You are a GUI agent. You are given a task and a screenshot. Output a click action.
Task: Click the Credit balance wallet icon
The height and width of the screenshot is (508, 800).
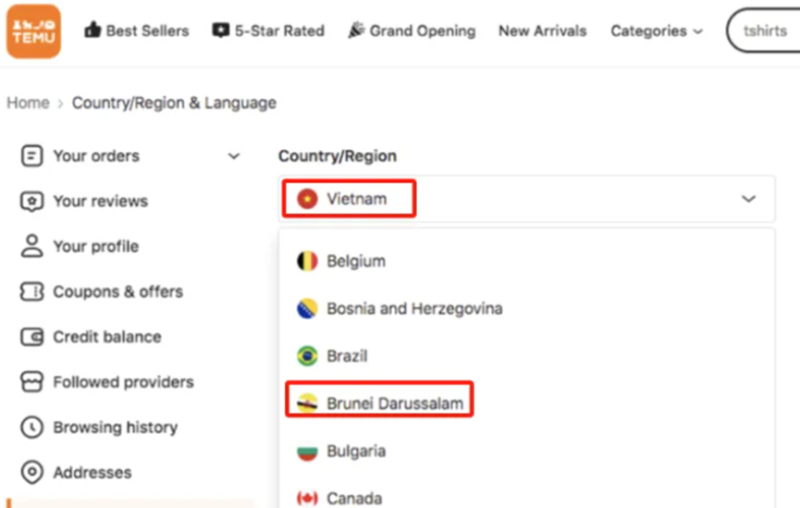click(x=33, y=337)
